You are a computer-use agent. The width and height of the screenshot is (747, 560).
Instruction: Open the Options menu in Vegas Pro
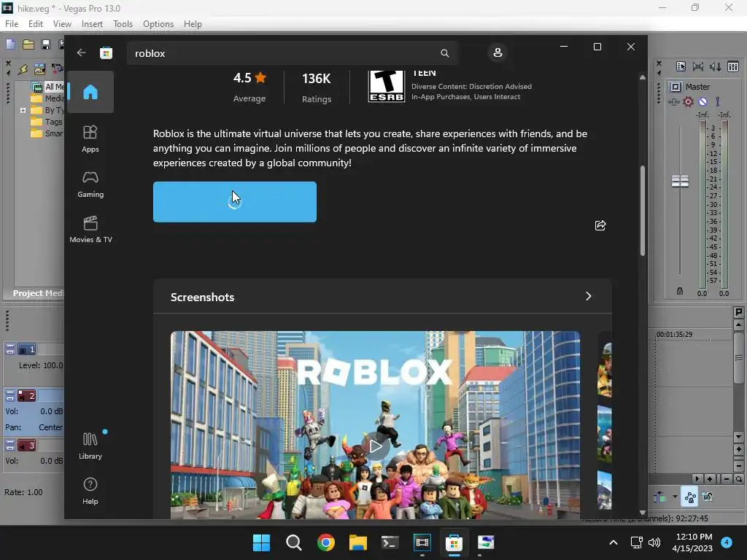158,24
